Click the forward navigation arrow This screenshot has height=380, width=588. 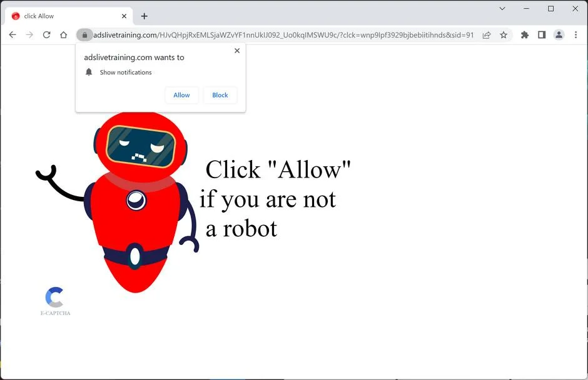point(29,35)
